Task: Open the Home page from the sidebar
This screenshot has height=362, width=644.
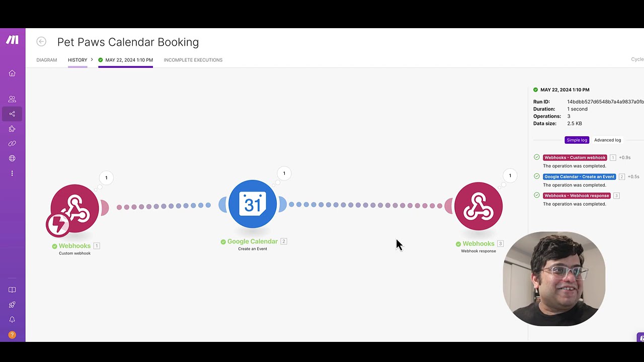Action: click(x=12, y=73)
